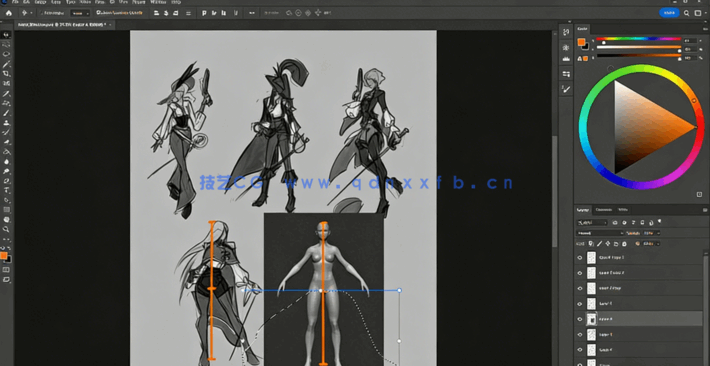710x366 pixels.
Task: Open the brush icon in the collapsed panel strip
Action: 566,89
